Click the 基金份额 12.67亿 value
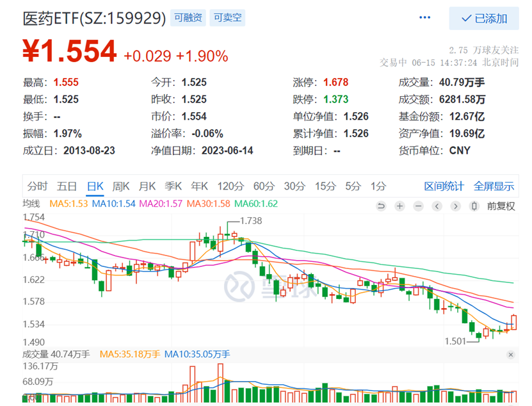Viewport: 532px width, 406px height. tap(467, 117)
